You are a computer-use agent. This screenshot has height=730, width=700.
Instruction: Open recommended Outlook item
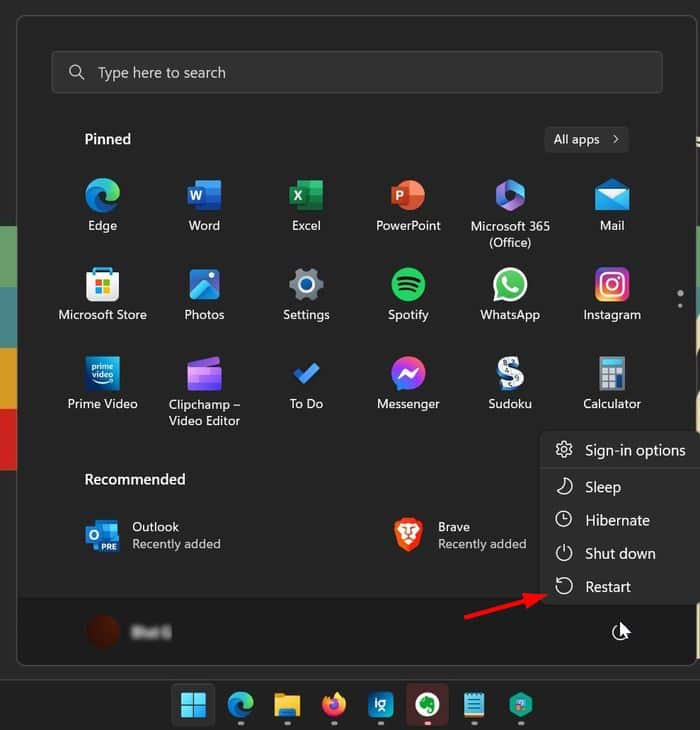[x=154, y=535]
